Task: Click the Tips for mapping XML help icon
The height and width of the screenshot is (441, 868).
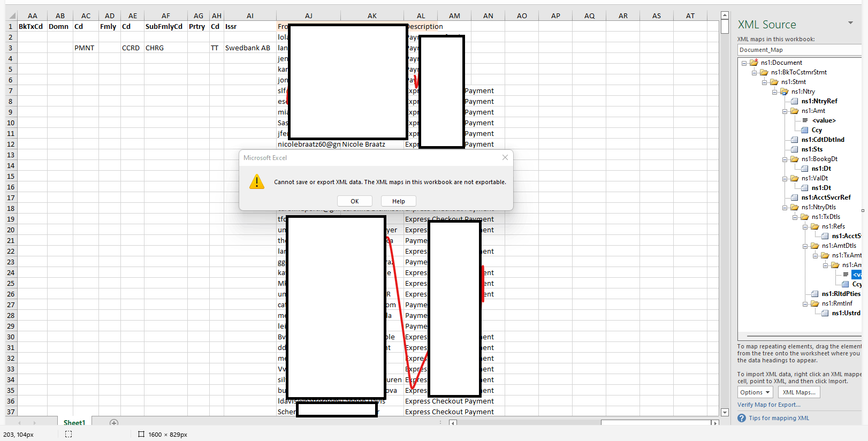Action: [x=742, y=418]
